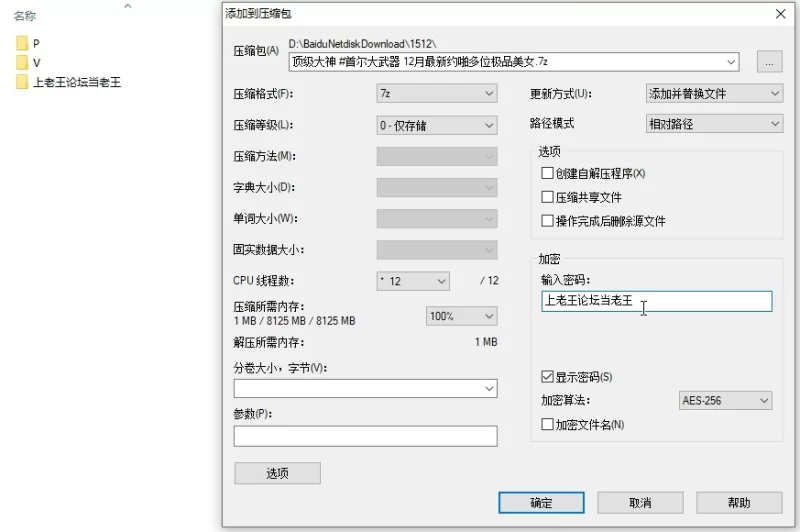Viewport: 800px width, 532px height.
Task: Open the 更新方式 dropdown
Action: 714,93
